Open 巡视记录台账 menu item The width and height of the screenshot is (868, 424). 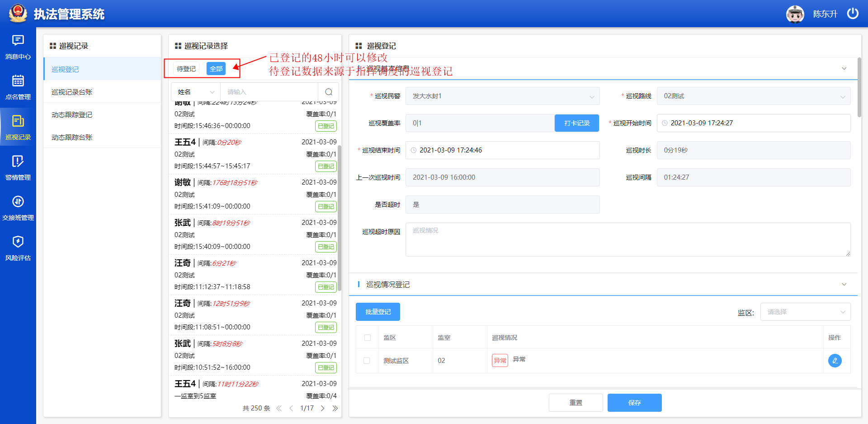72,92
